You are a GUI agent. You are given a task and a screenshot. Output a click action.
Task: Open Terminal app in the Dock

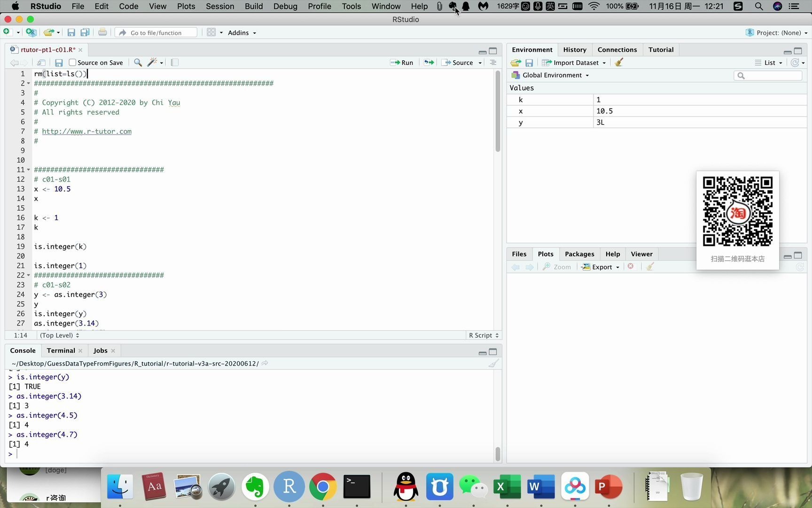(357, 486)
